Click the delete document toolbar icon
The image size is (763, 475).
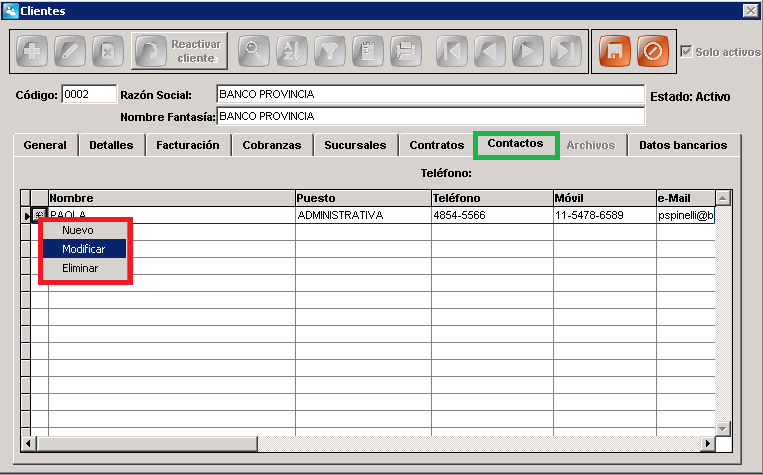click(108, 51)
